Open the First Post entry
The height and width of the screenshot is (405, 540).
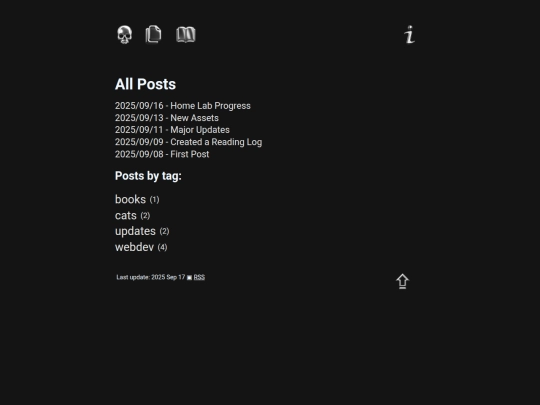click(189, 154)
